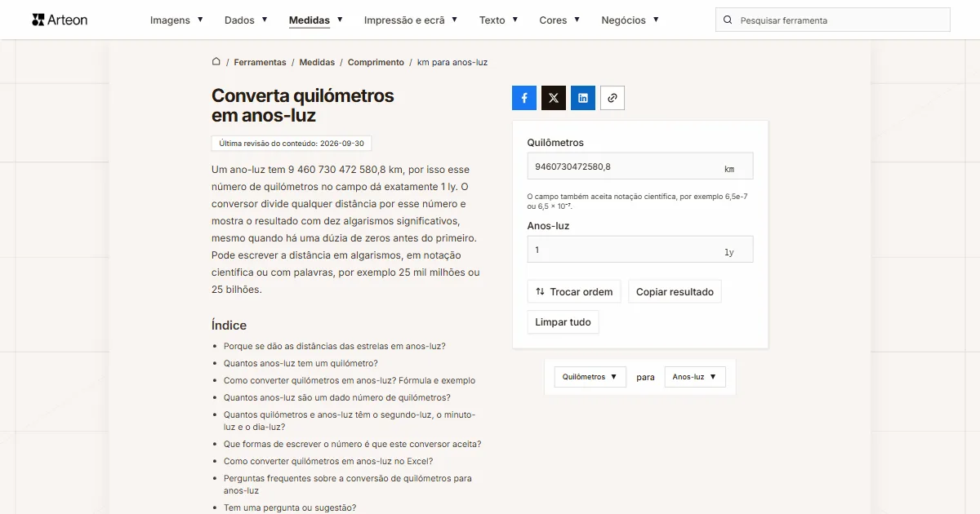Screen dimensions: 980x514
Task: Open the Medidas menu
Action: point(316,20)
